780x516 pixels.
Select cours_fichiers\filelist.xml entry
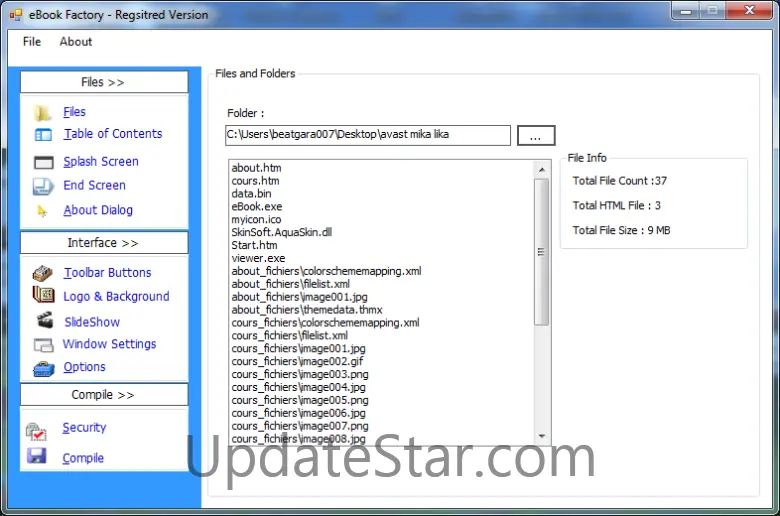pyautogui.click(x=290, y=336)
